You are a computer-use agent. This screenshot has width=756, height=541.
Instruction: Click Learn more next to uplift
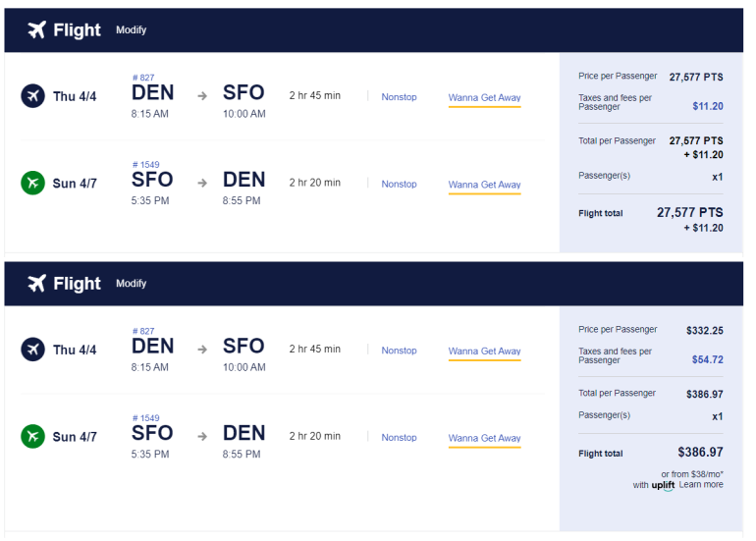click(x=701, y=485)
